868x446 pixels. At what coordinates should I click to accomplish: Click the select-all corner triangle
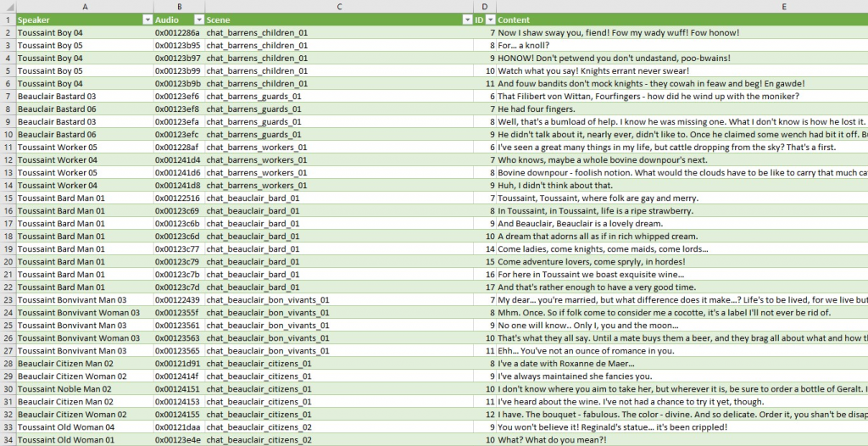[x=8, y=7]
